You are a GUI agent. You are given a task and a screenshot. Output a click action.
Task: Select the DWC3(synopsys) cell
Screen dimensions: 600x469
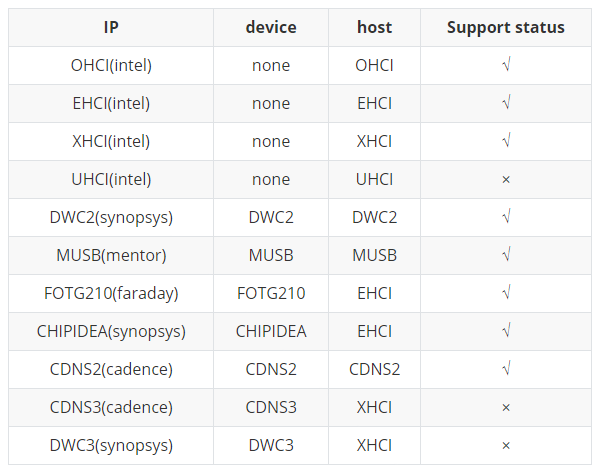111,445
